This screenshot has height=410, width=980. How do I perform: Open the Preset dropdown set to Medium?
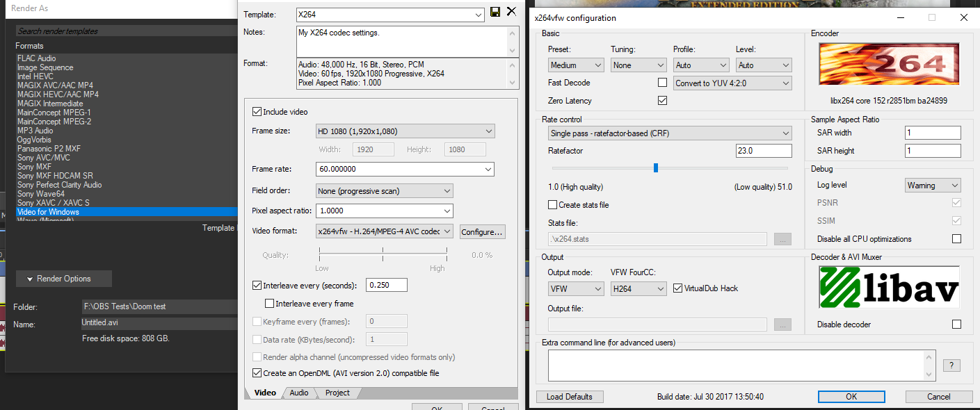[x=576, y=65]
